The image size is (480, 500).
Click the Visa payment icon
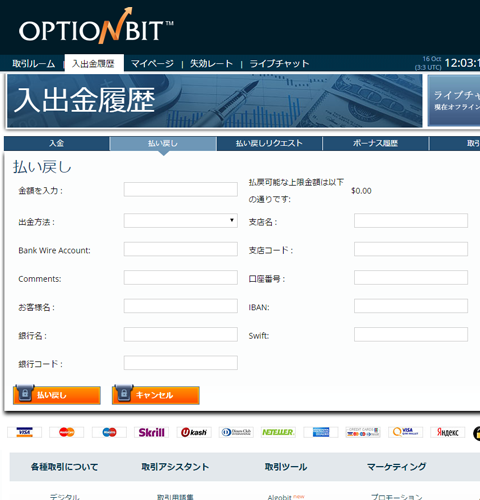pyautogui.click(x=24, y=432)
